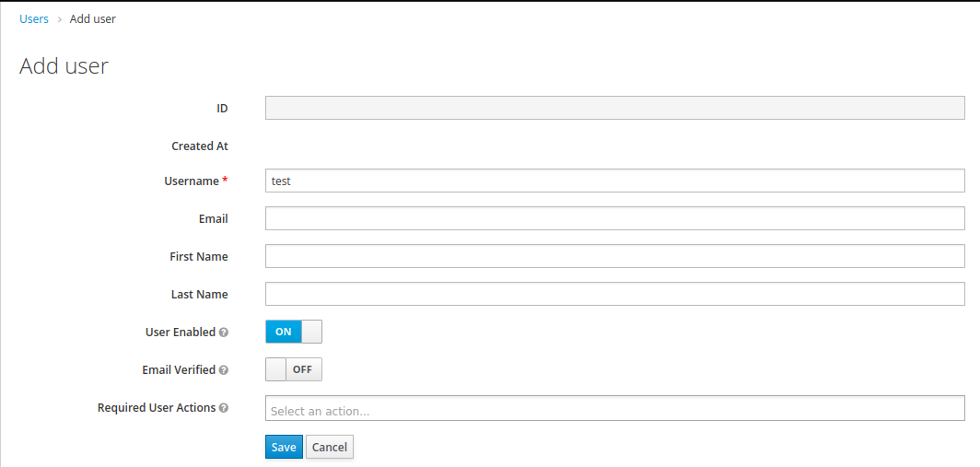Go back to Users via breadcrumb

tap(34, 19)
